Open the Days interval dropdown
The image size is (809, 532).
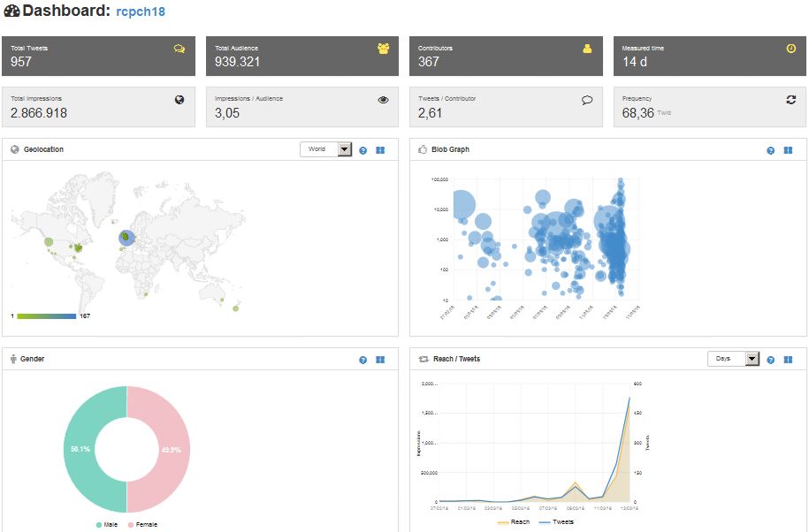733,359
